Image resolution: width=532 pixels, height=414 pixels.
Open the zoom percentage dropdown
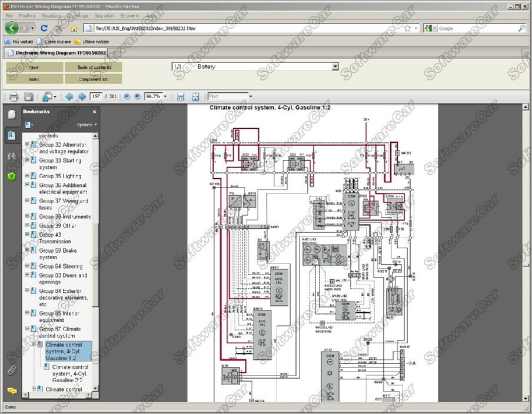click(x=165, y=96)
